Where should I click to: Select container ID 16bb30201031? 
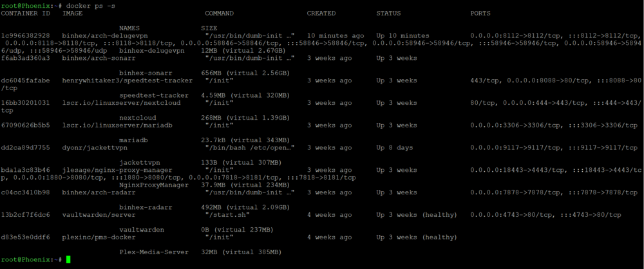[26, 103]
